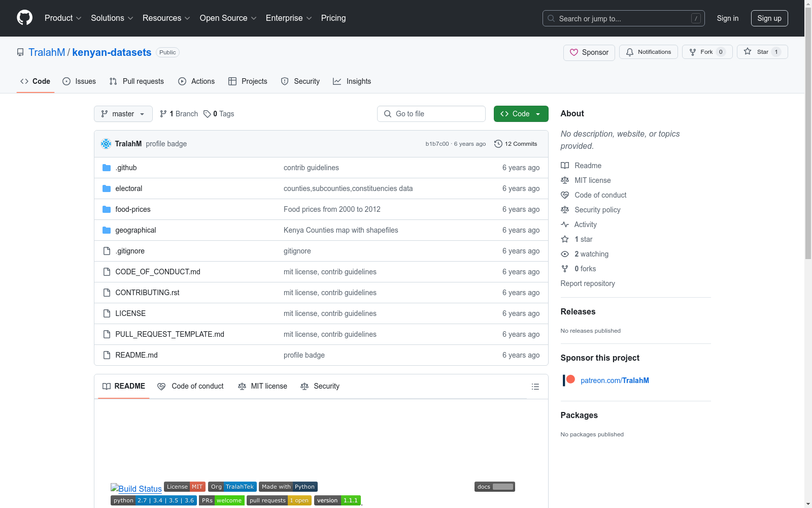Click the Go to file input
The height and width of the screenshot is (508, 812).
431,114
